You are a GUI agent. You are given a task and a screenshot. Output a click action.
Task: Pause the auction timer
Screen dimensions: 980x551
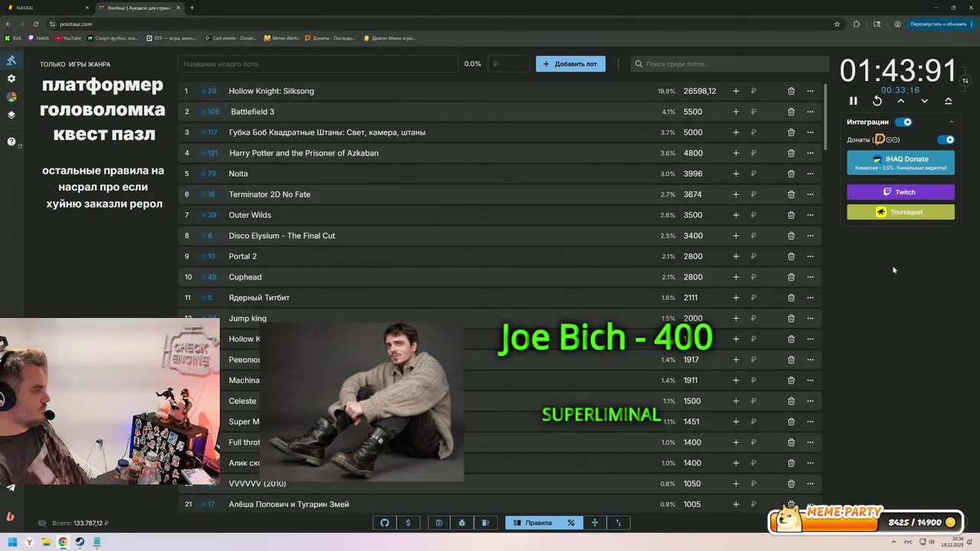853,101
